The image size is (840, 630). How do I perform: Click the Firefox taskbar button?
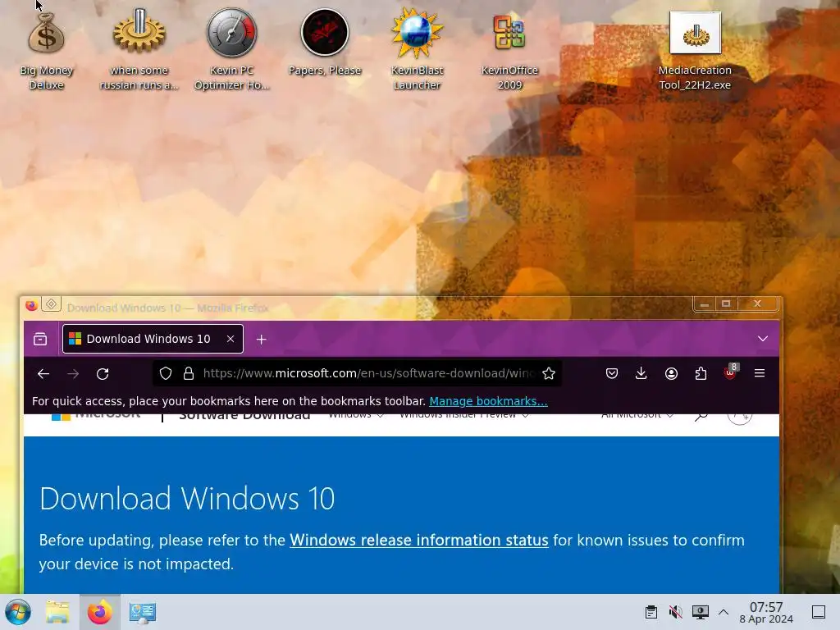[99, 612]
